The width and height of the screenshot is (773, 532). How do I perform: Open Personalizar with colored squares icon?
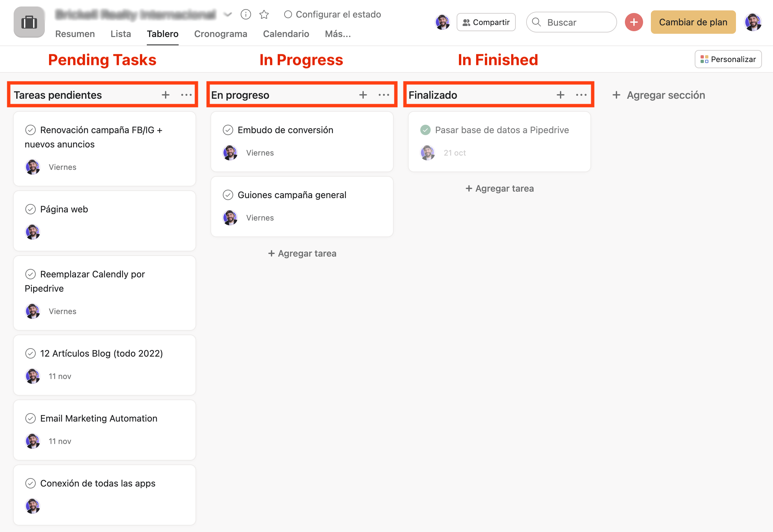coord(728,59)
